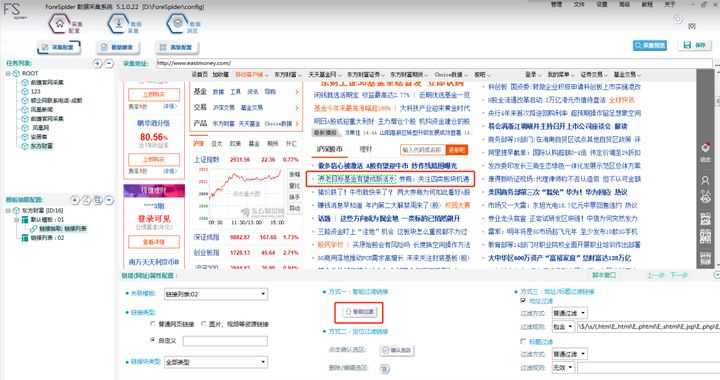Click the address filter rule input field
720x380 pixels.
(x=648, y=327)
